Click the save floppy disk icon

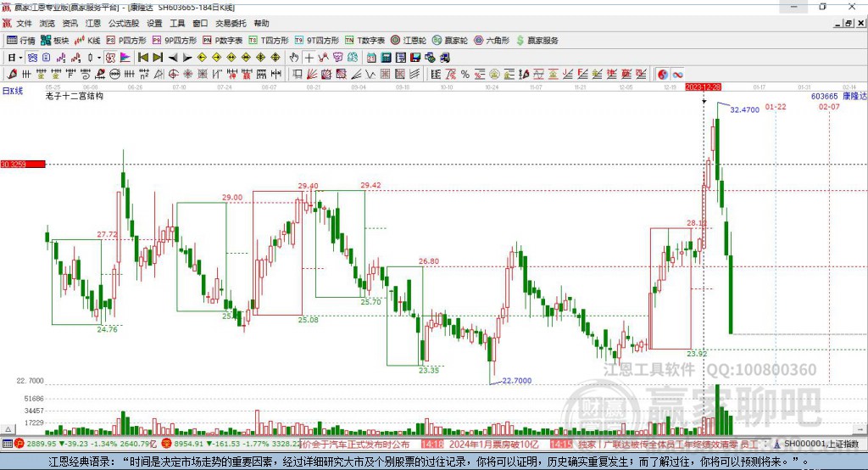point(415,58)
